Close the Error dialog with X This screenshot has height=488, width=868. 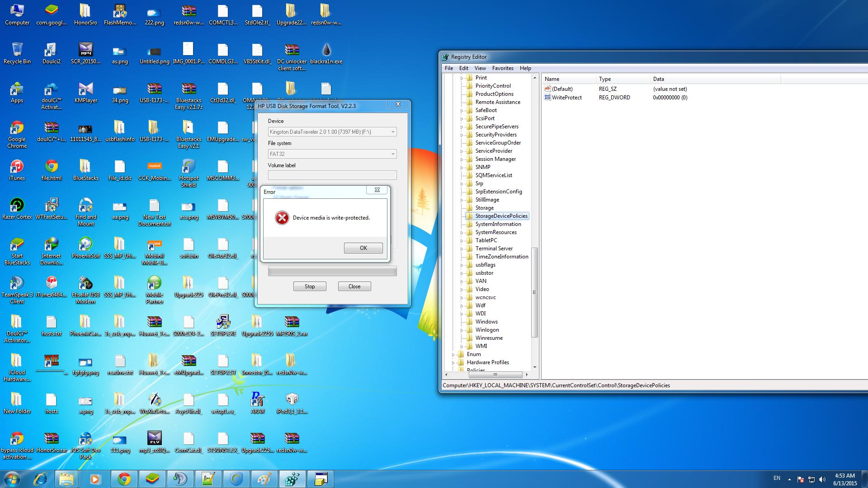click(377, 190)
